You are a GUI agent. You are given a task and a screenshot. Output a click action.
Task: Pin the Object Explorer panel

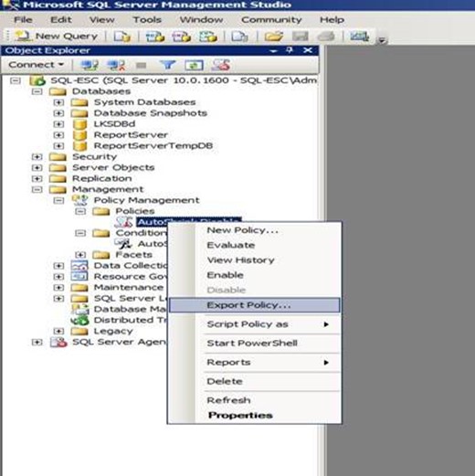(290, 50)
